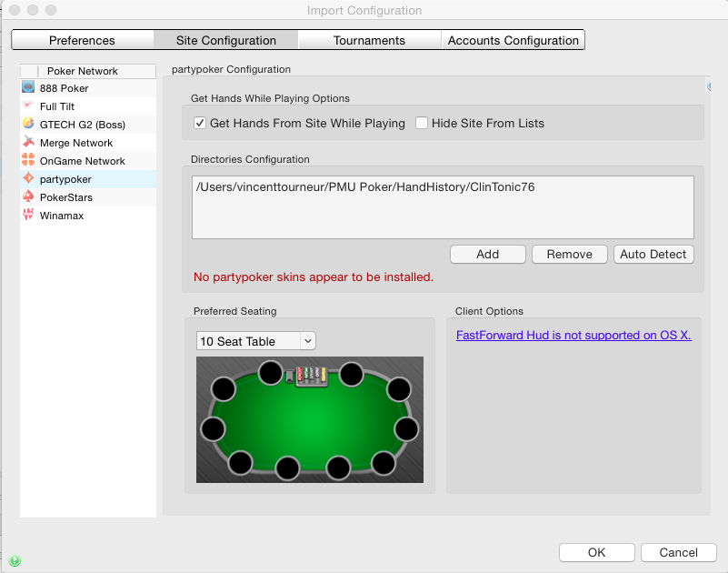This screenshot has height=573, width=728.
Task: Switch to the Preferences tab
Action: pyautogui.click(x=82, y=40)
